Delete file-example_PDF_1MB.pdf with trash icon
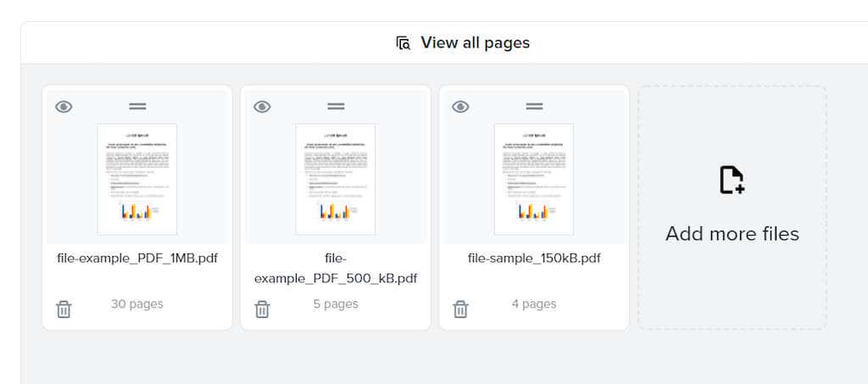Screen dimensions: 868x384 coord(64,309)
